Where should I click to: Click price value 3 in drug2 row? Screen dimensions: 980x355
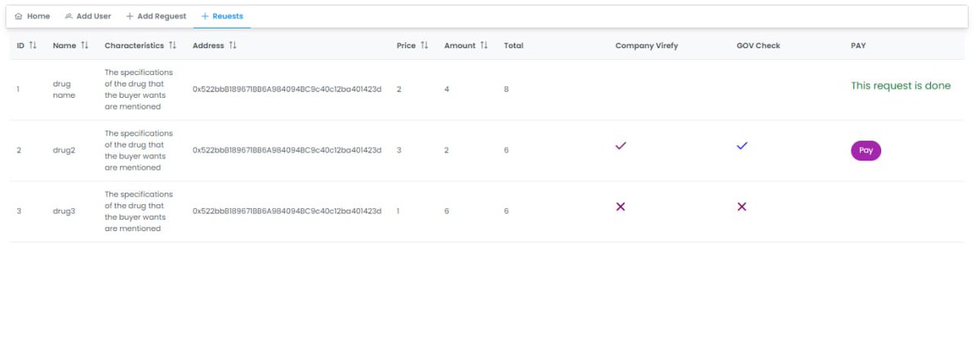(399, 150)
